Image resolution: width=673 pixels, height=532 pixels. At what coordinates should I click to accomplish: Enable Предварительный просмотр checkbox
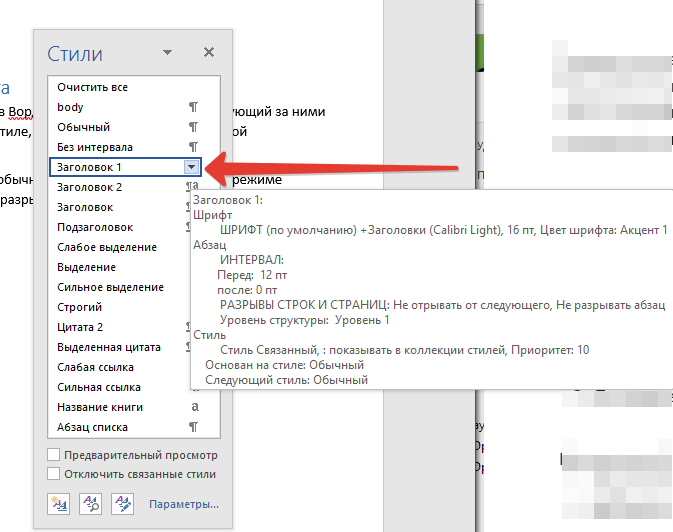[x=54, y=455]
